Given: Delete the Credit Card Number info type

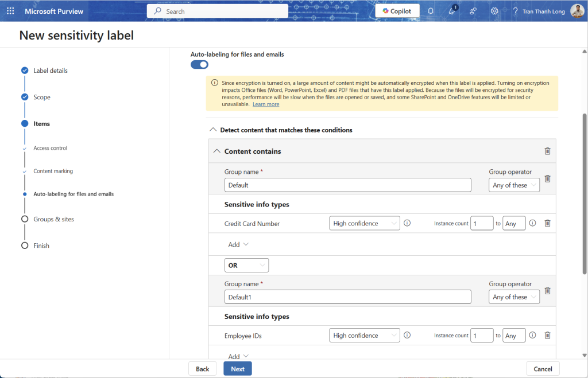Looking at the screenshot, I should (x=547, y=223).
